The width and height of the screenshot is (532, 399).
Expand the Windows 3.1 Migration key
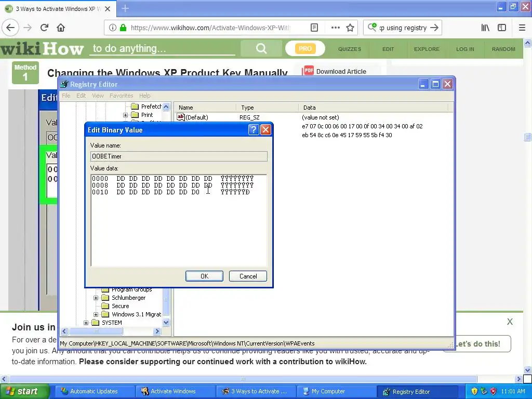click(x=96, y=314)
